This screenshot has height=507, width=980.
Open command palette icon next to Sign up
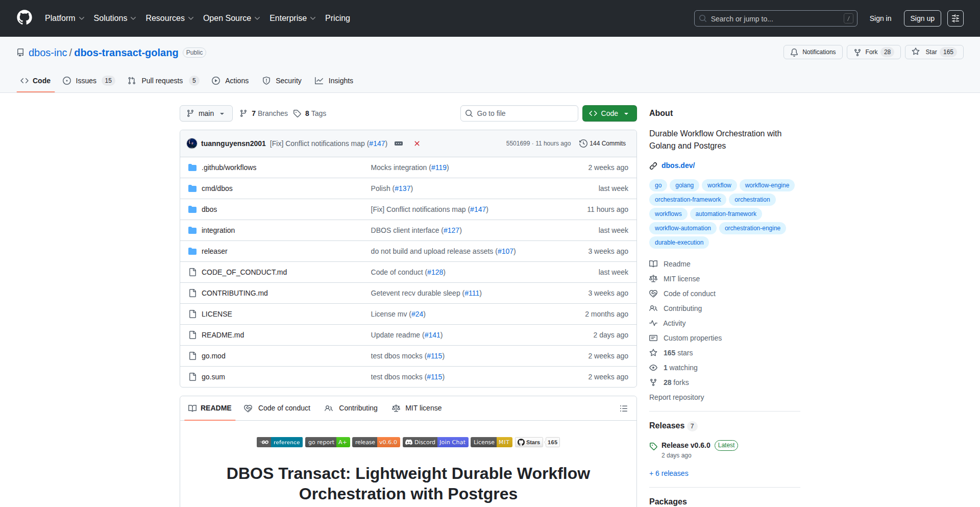coord(955,18)
